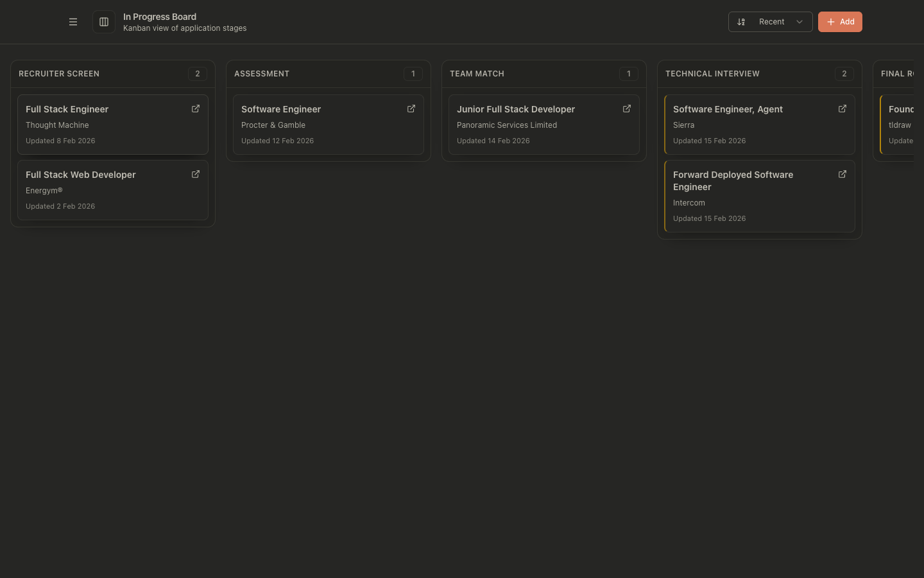Click the Add button
924x578 pixels.
pyautogui.click(x=840, y=22)
